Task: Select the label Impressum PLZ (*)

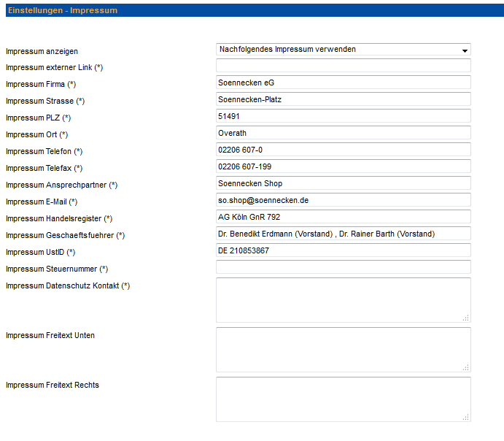Action: (x=38, y=118)
